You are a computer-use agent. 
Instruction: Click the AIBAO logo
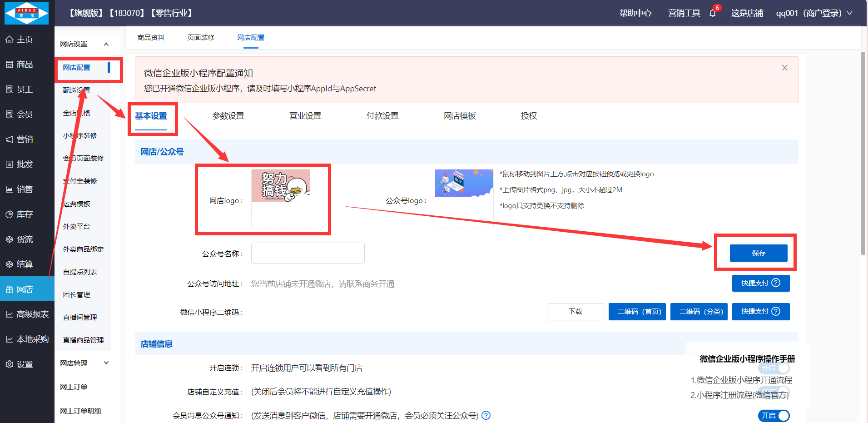[26, 13]
